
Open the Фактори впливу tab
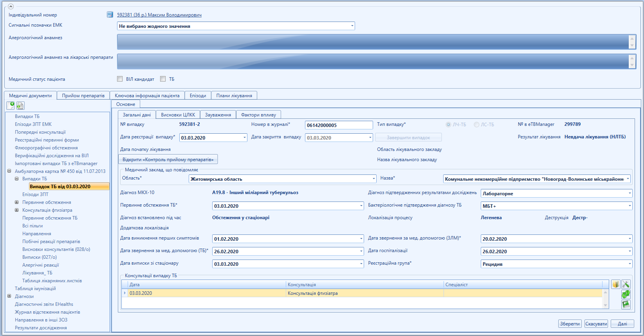258,114
